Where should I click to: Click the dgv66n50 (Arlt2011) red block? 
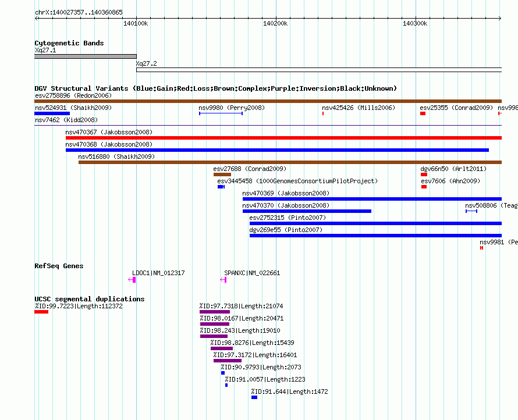(x=424, y=175)
